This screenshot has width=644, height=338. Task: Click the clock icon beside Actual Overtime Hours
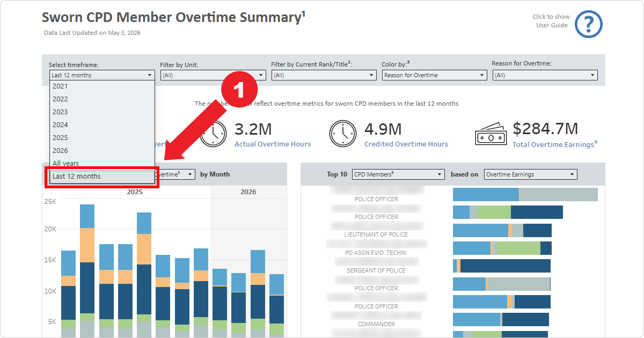[x=214, y=134]
